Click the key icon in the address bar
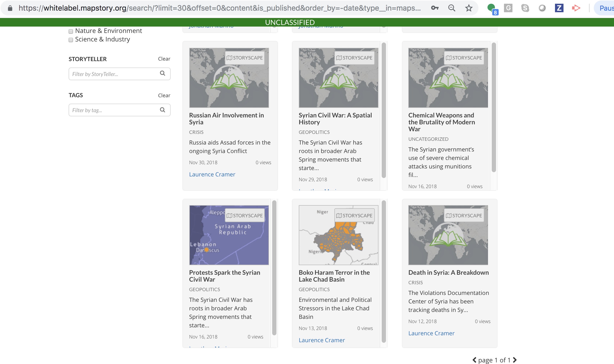614x364 pixels. [x=435, y=8]
